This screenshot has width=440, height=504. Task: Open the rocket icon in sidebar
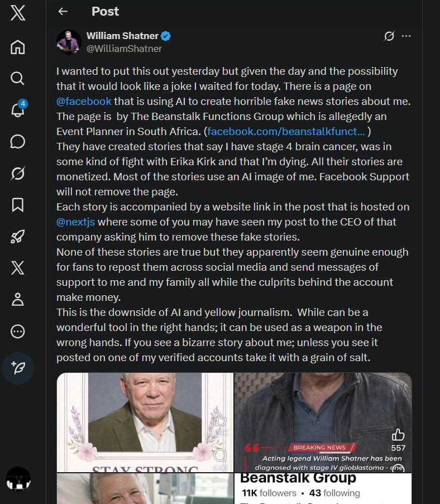[18, 237]
